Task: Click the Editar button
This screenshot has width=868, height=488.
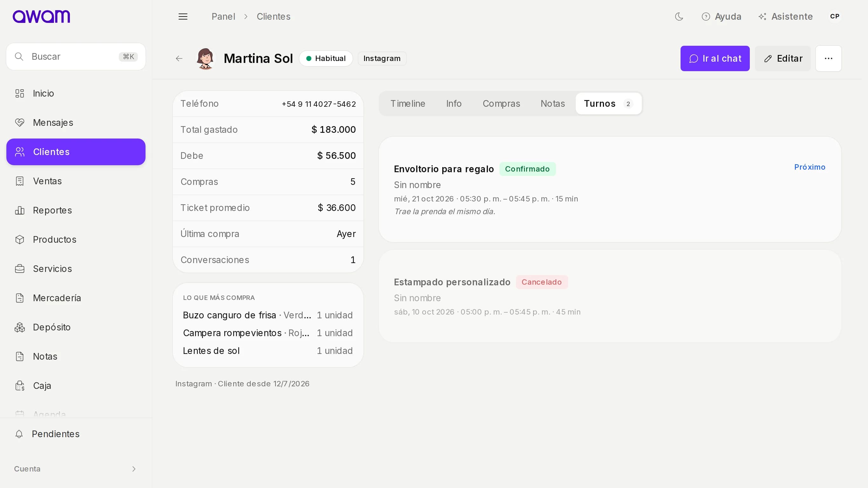Action: pyautogui.click(x=783, y=59)
